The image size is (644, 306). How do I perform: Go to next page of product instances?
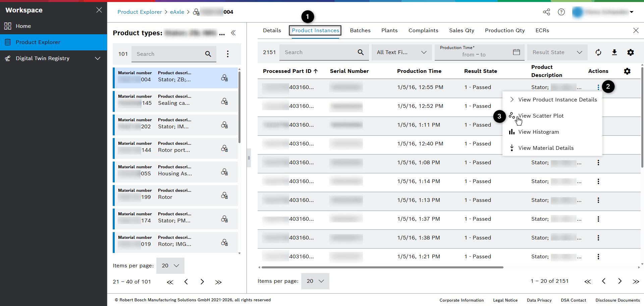620,281
